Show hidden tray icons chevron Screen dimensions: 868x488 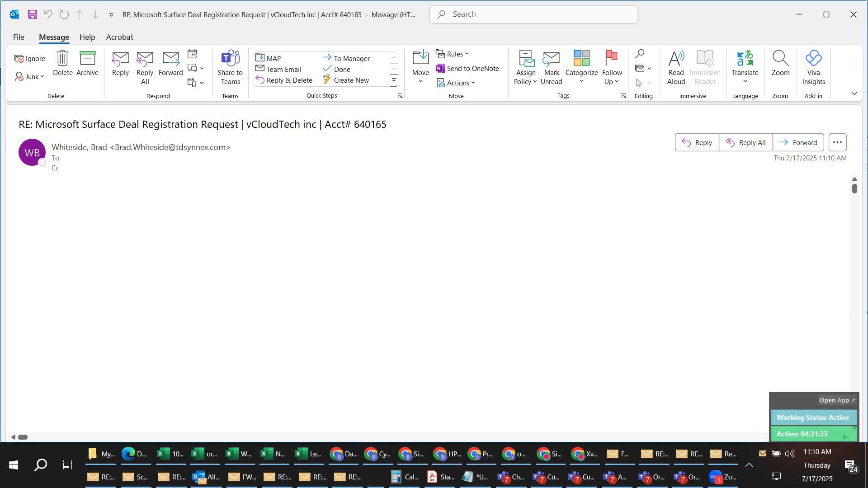(x=749, y=465)
